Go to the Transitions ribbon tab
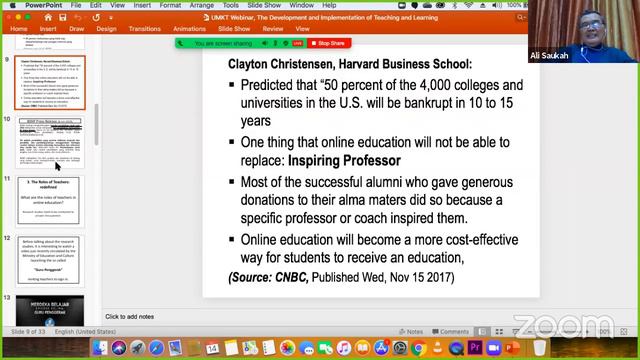The image size is (640, 360). coord(144,29)
